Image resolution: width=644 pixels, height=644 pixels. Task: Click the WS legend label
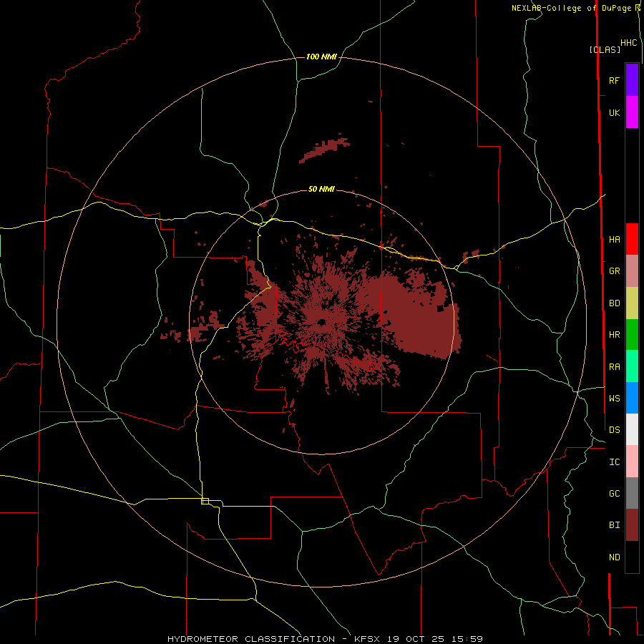pos(615,399)
